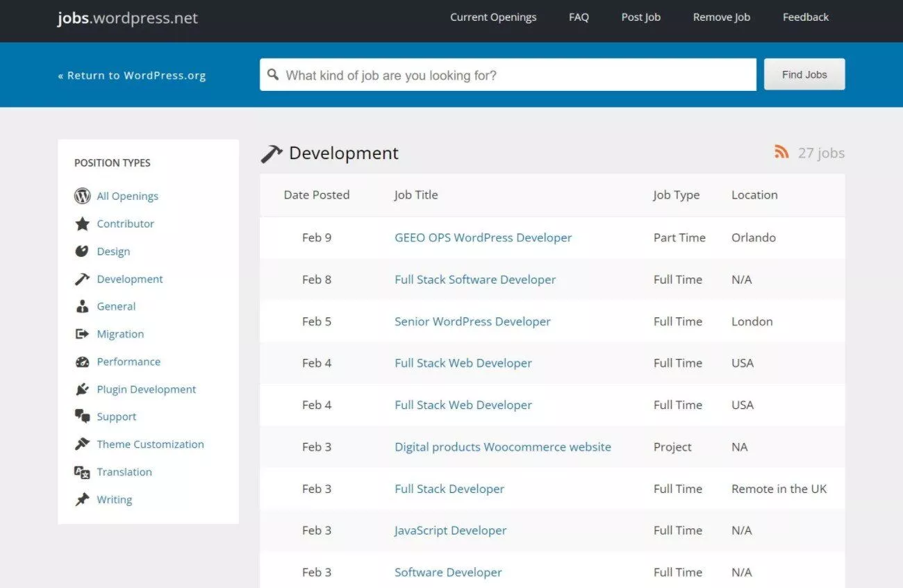The image size is (903, 588).
Task: Click the POSITION TYPES sidebar heading
Action: pos(113,163)
